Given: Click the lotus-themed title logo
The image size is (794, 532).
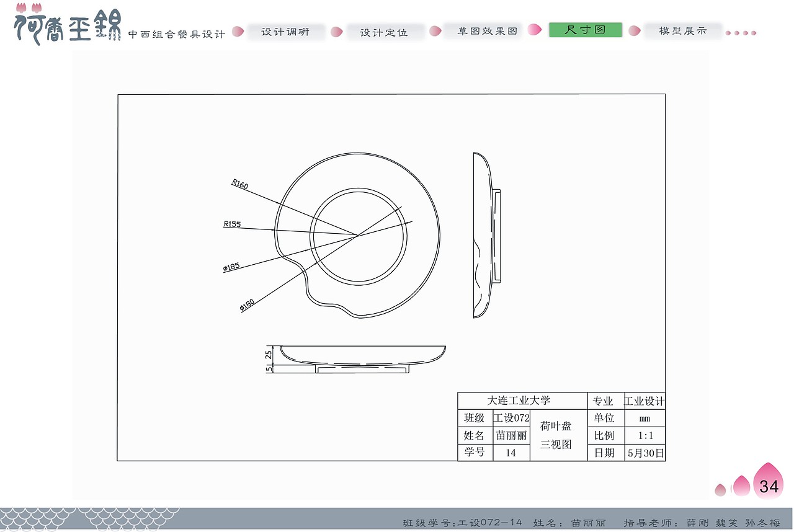Looking at the screenshot, I should click(x=68, y=24).
